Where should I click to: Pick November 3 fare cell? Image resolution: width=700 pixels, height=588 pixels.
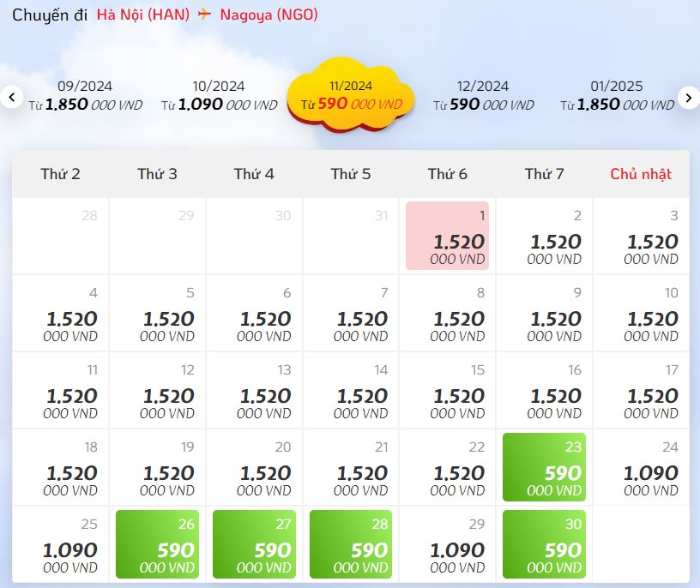[x=641, y=236]
